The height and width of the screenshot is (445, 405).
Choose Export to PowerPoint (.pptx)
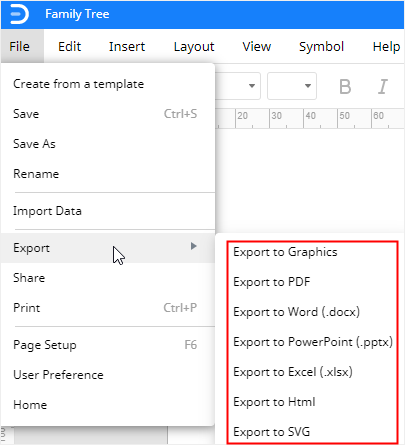click(x=313, y=342)
